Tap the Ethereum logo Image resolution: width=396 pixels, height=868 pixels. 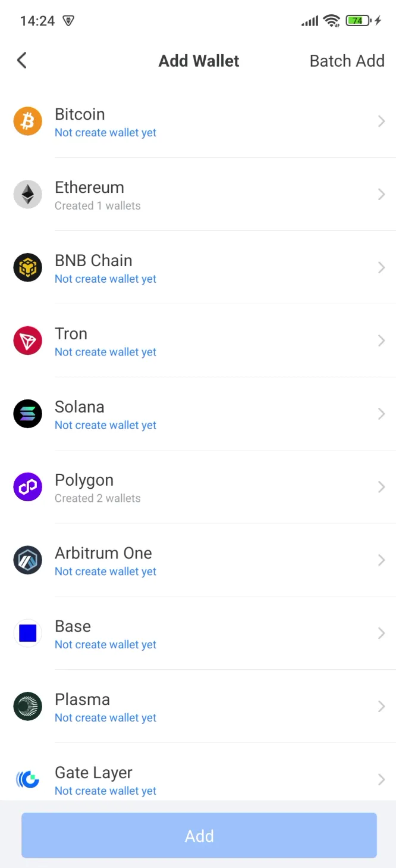coord(27,194)
